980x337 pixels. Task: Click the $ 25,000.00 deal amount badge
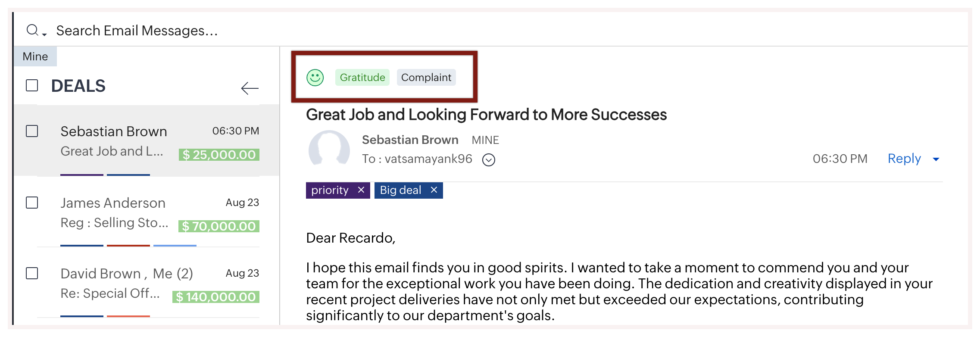(219, 155)
